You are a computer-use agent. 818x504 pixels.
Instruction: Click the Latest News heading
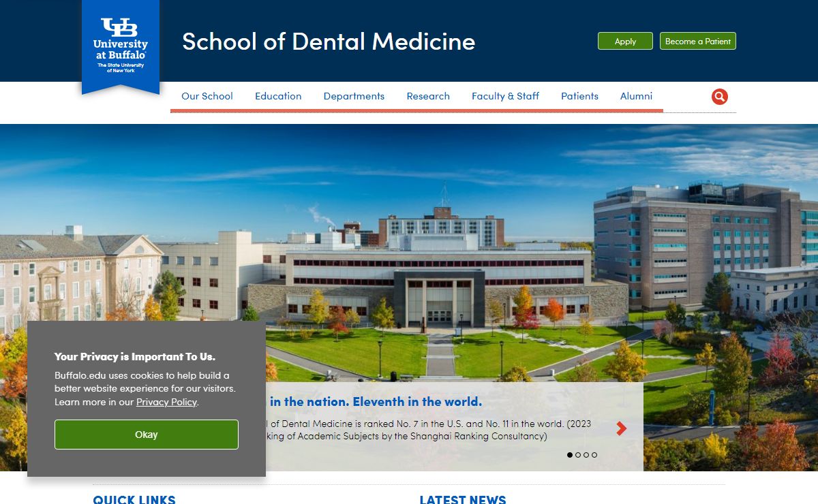coord(463,499)
